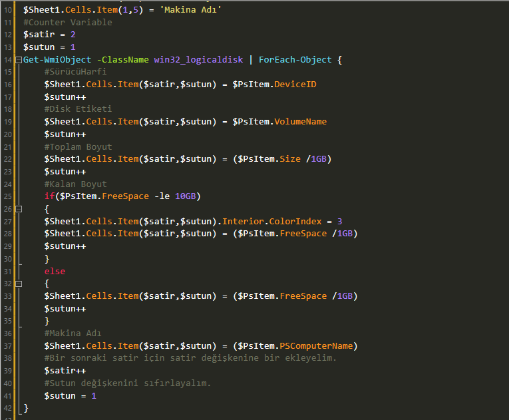This screenshot has height=420, width=509.
Task: Click line number 37 in the gutter
Action: pos(8,346)
